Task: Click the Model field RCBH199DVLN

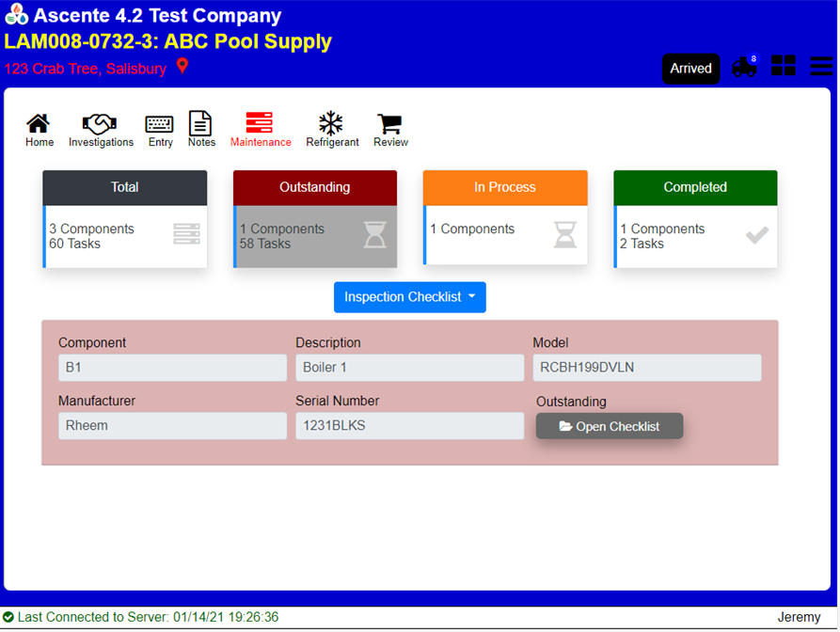Action: [x=646, y=368]
